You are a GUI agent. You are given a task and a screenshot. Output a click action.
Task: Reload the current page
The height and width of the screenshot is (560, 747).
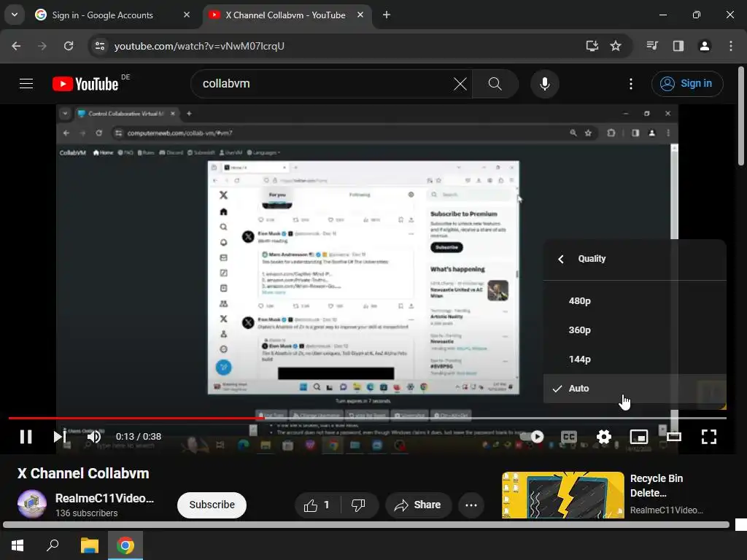pos(69,46)
